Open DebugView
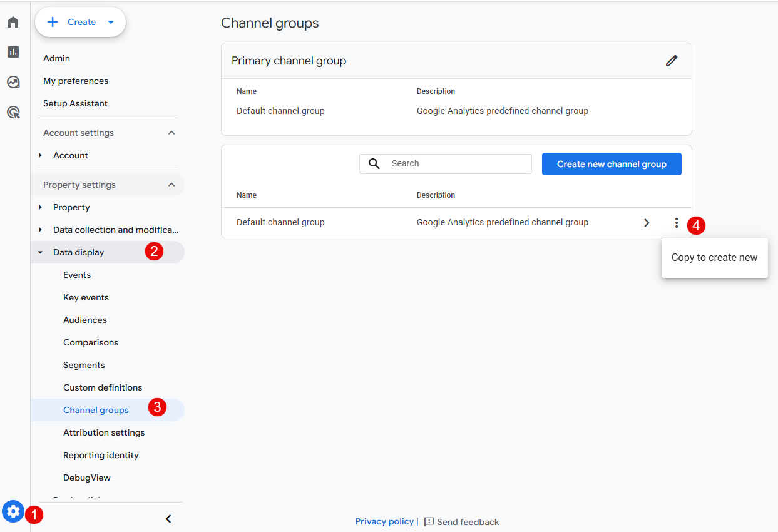Screen dimensions: 778x532 coord(87,478)
